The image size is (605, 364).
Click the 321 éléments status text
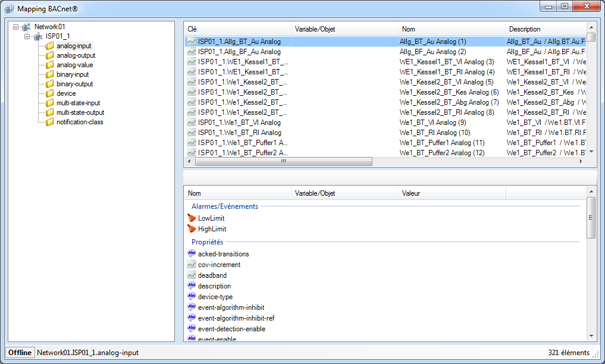(569, 353)
